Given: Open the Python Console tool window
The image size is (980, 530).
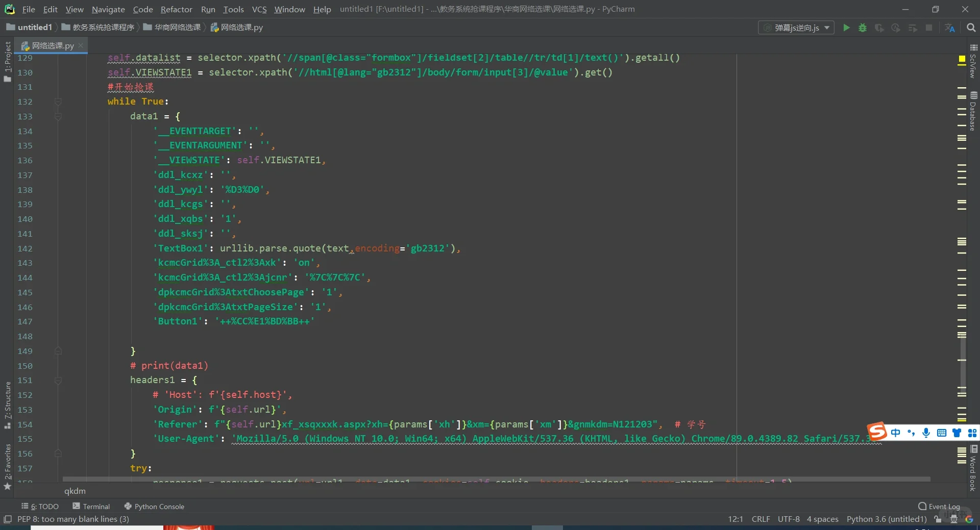Looking at the screenshot, I should tap(154, 507).
